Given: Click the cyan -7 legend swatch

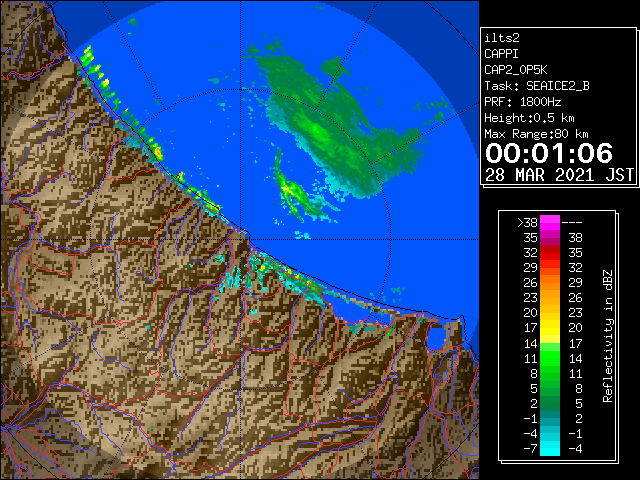Looking at the screenshot, I should [x=550, y=449].
